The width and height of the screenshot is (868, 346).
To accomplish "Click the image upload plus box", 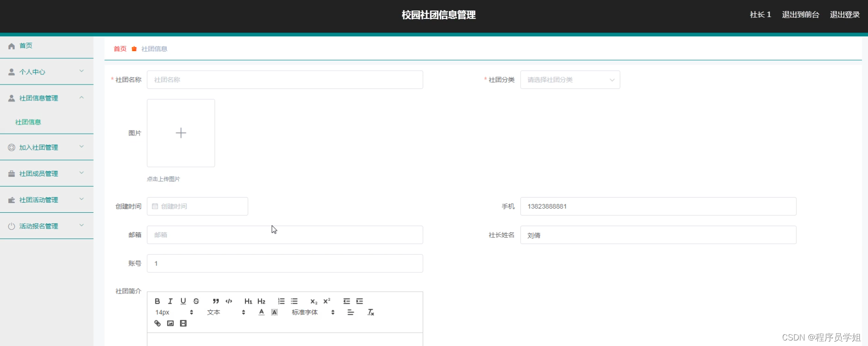I will point(181,133).
